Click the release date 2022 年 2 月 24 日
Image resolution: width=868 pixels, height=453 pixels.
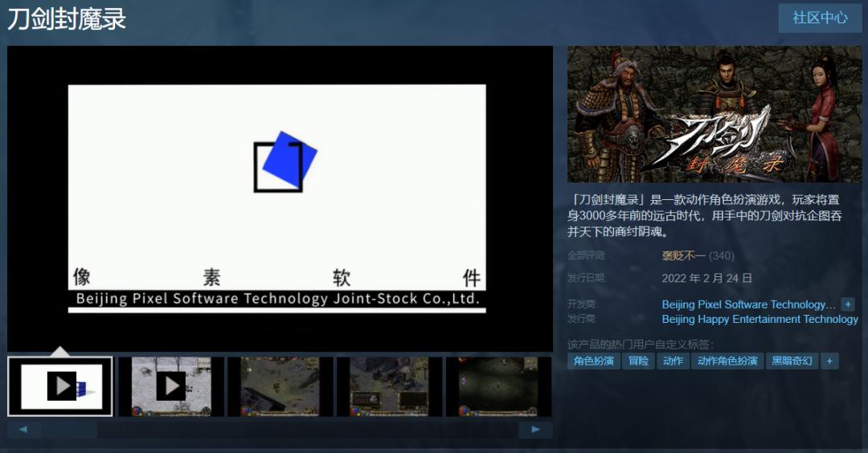(x=707, y=278)
